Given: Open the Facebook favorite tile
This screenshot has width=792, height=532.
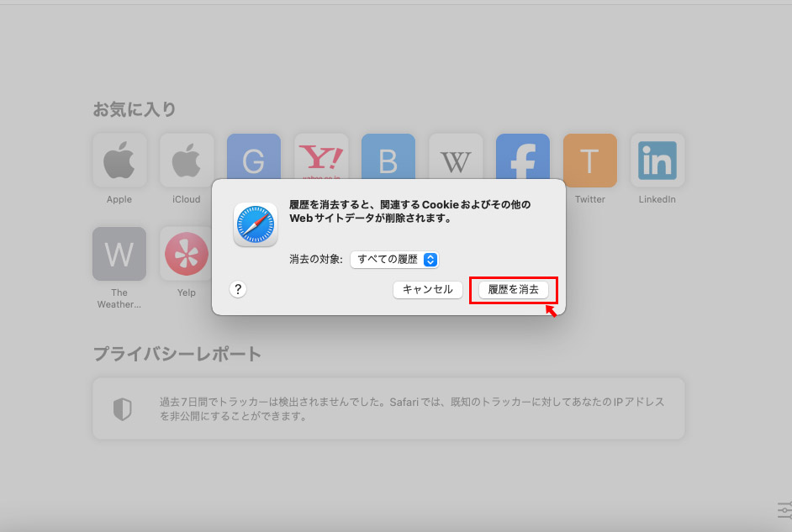Looking at the screenshot, I should pyautogui.click(x=523, y=156).
